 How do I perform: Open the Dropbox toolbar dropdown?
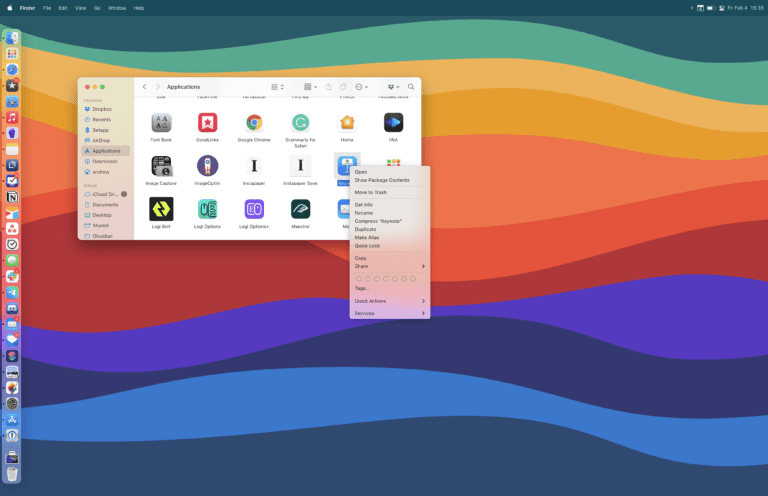(393, 87)
